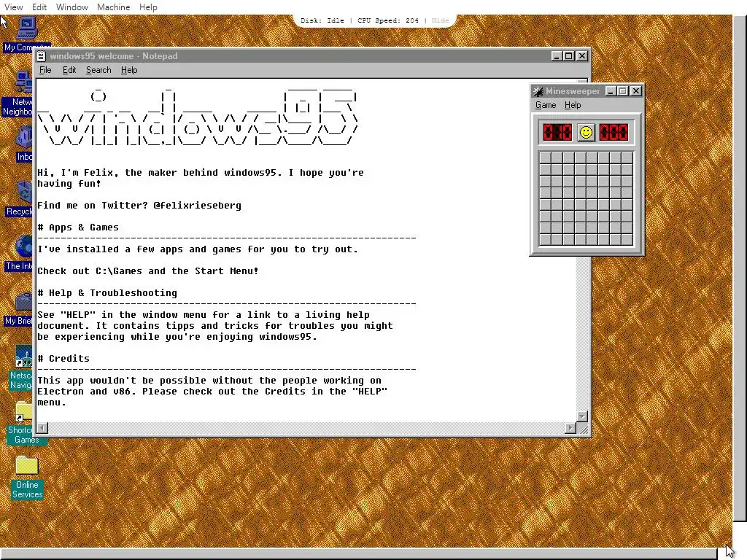Open the emulator Help menu
Viewport: 747px width, 560px height.
[148, 7]
